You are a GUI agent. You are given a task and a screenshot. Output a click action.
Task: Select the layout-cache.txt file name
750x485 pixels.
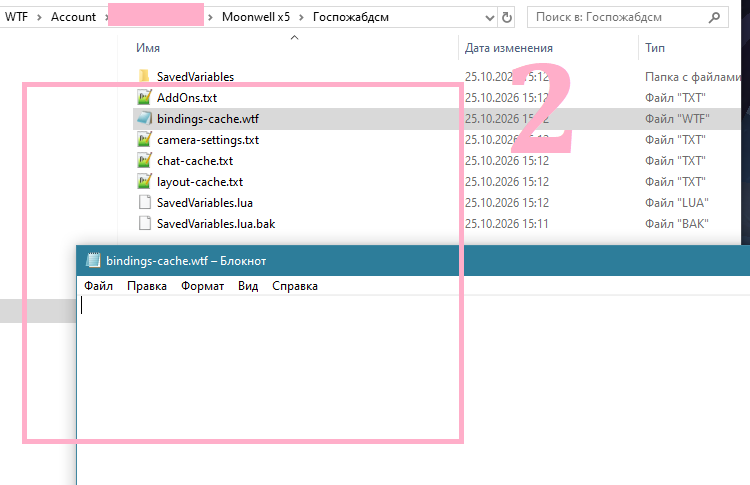(x=200, y=182)
